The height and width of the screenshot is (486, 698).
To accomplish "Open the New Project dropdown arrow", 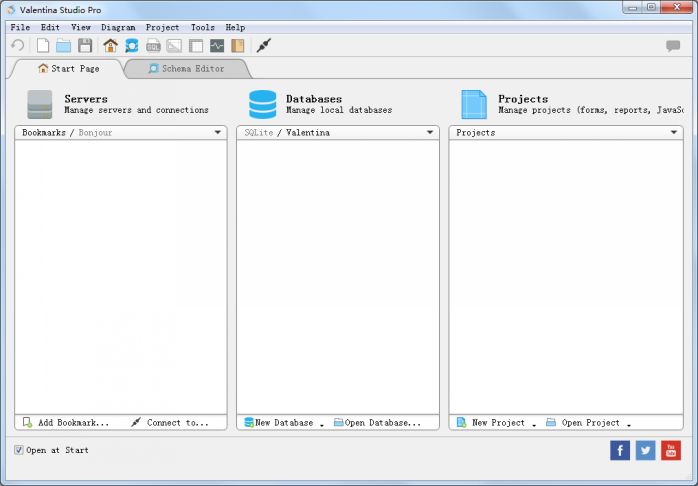I will coord(534,425).
